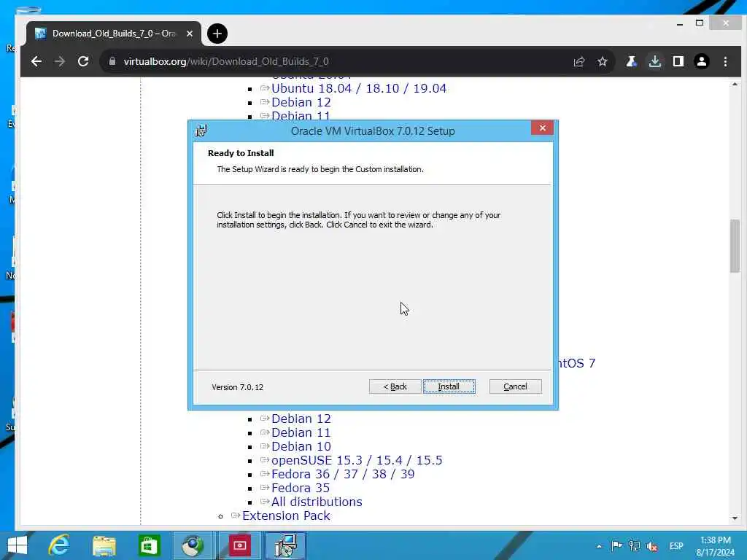This screenshot has height=560, width=747.
Task: Open the Extension Pack link
Action: pos(286,516)
